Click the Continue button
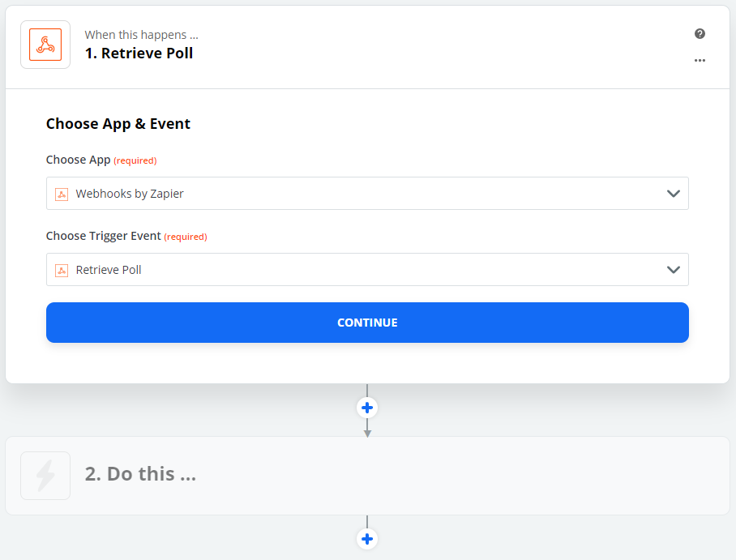This screenshot has height=560, width=736. click(x=367, y=323)
